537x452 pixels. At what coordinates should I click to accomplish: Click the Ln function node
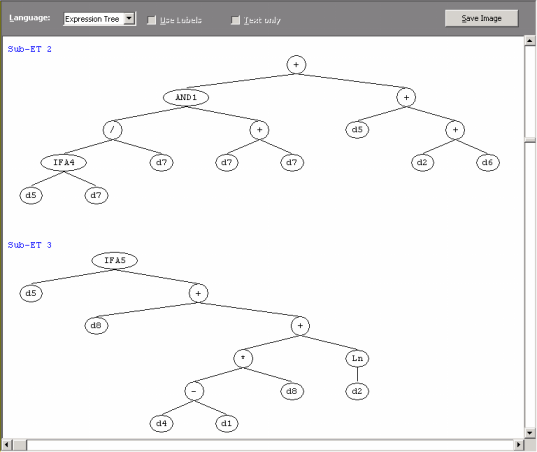[x=357, y=358]
